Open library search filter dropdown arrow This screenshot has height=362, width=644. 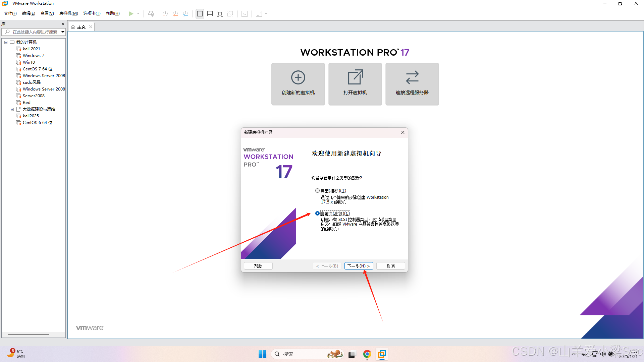(63, 32)
